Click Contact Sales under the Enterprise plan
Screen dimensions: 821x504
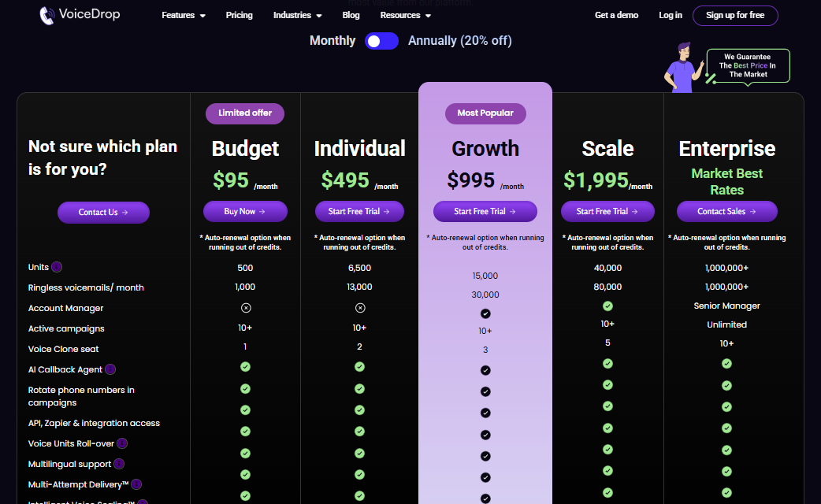click(726, 211)
